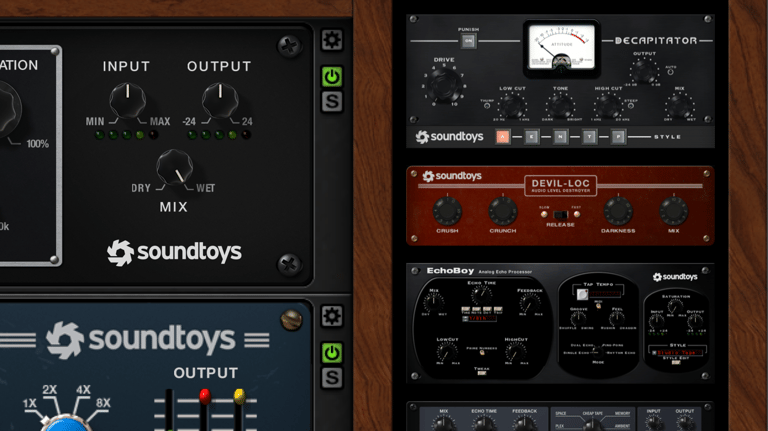Click the Decapitator DRIVE knob
The width and height of the screenshot is (768, 431).
point(444,85)
